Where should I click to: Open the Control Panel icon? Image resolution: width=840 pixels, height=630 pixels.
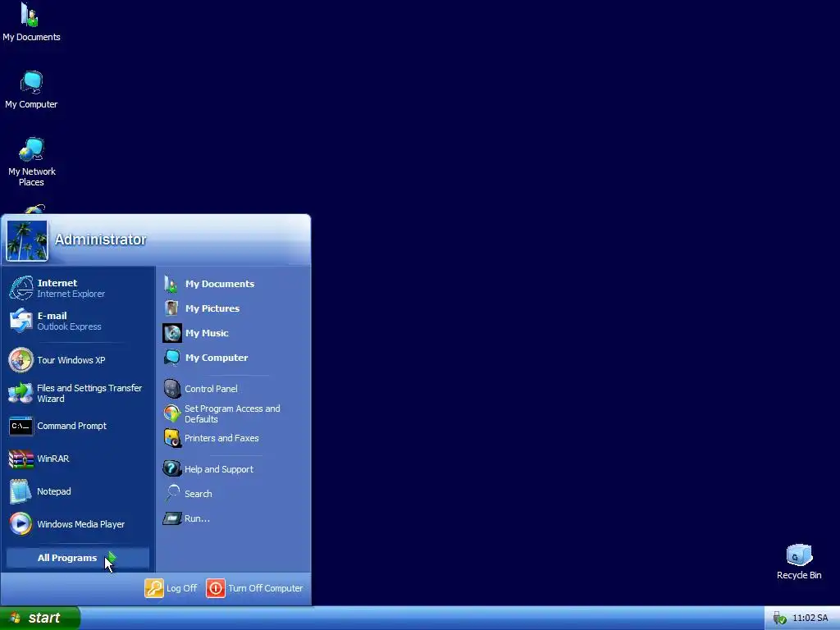click(172, 389)
